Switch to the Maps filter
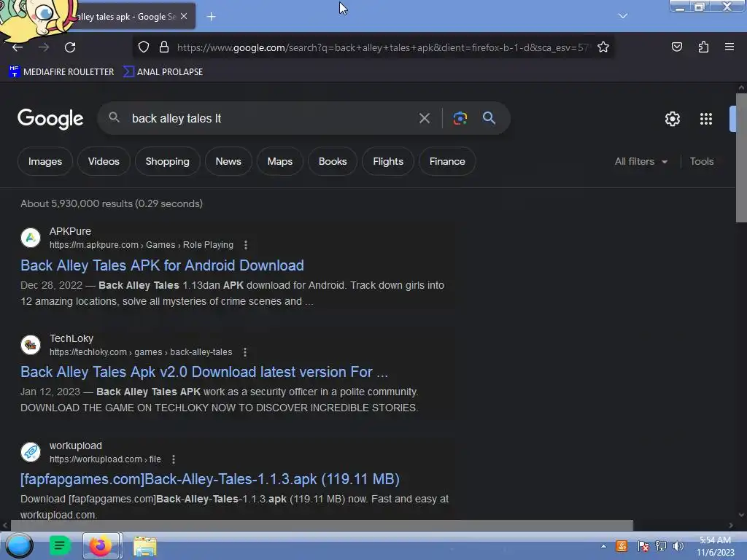 (279, 161)
